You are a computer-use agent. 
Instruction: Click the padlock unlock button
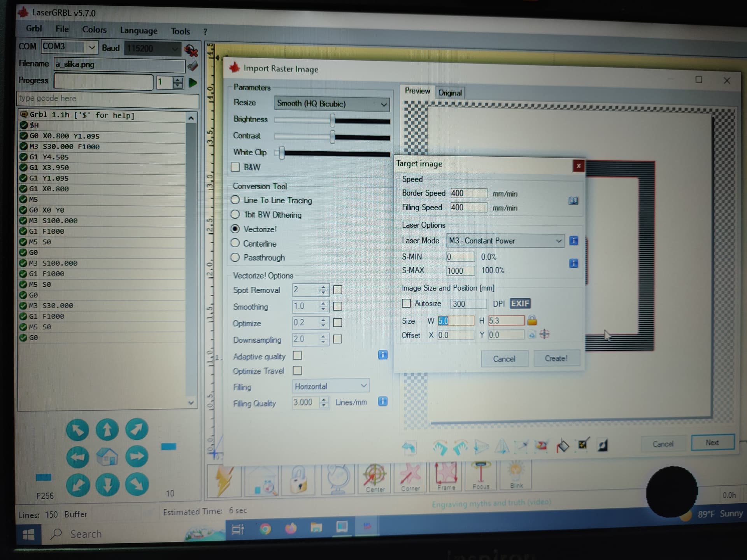click(x=298, y=480)
